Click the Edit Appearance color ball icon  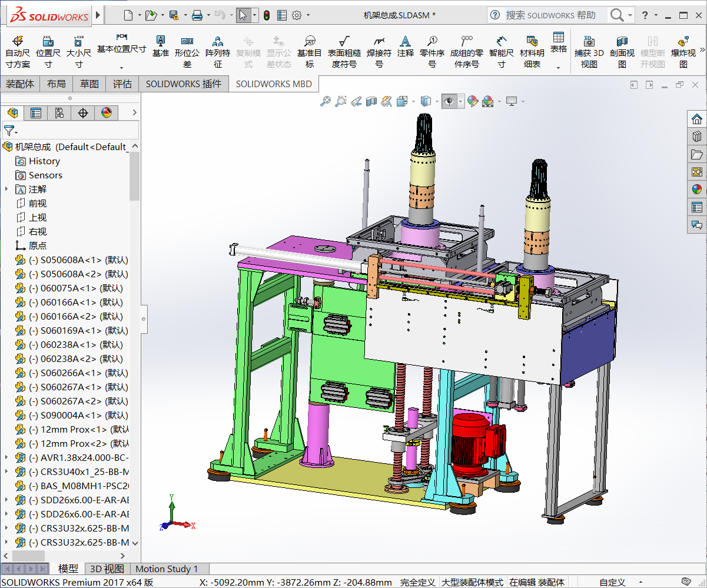pyautogui.click(x=474, y=101)
